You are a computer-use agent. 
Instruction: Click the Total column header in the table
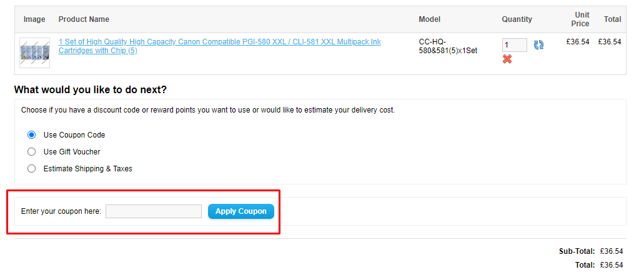click(612, 19)
